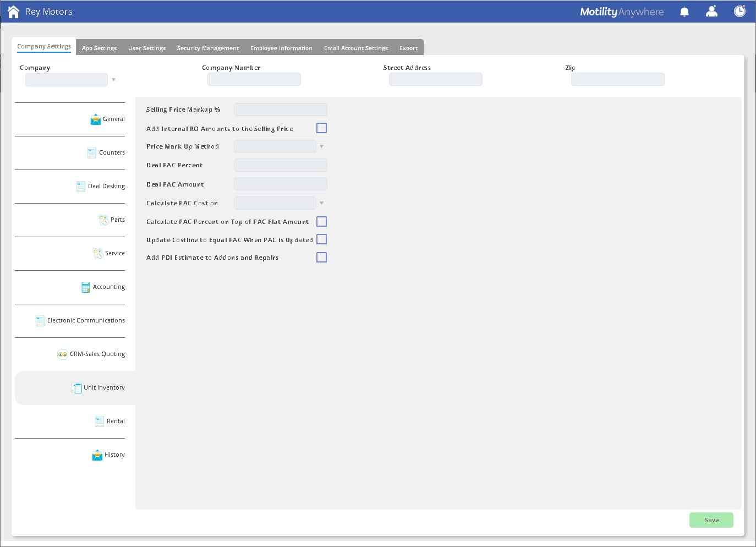This screenshot has width=756, height=547.
Task: Switch to App Settings tab
Action: tap(100, 48)
